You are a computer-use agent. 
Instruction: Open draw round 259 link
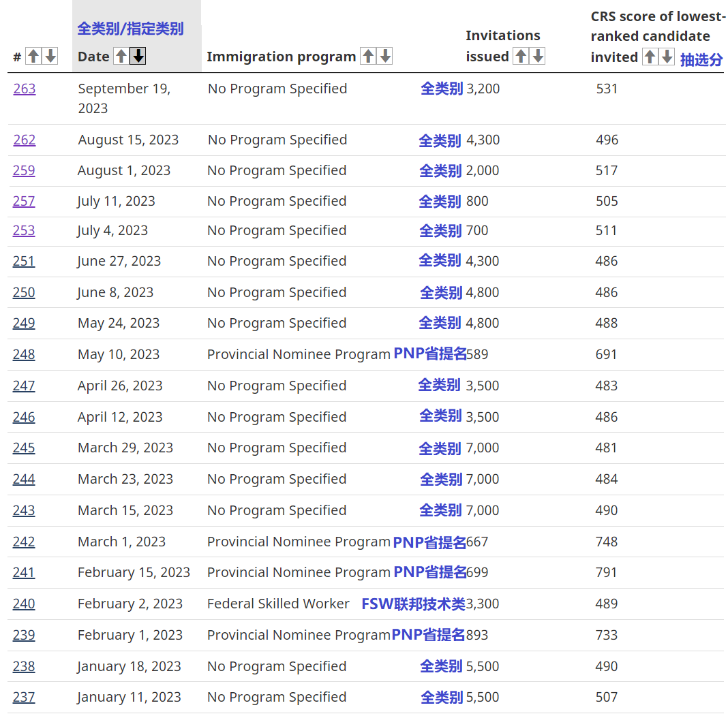(x=24, y=170)
